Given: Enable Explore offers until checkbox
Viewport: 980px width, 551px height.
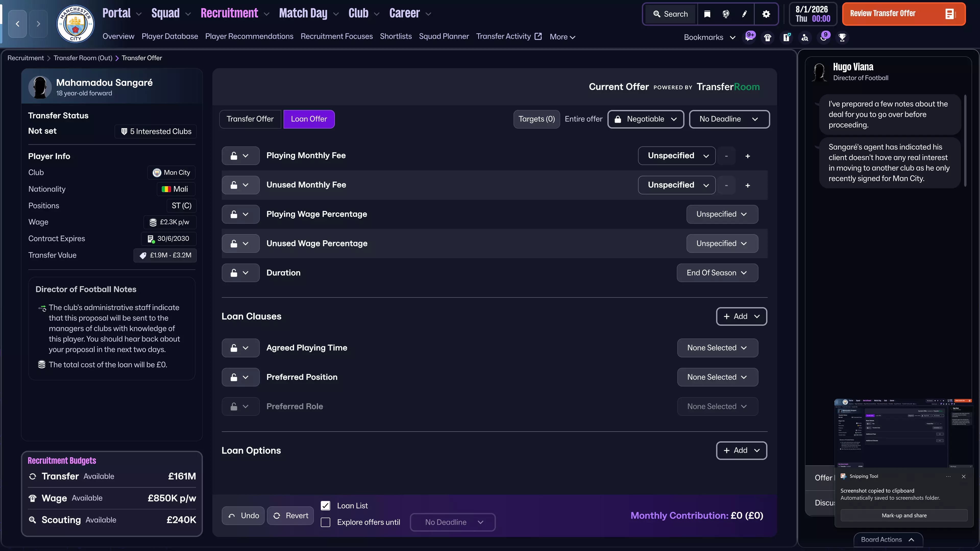Looking at the screenshot, I should click(x=325, y=522).
